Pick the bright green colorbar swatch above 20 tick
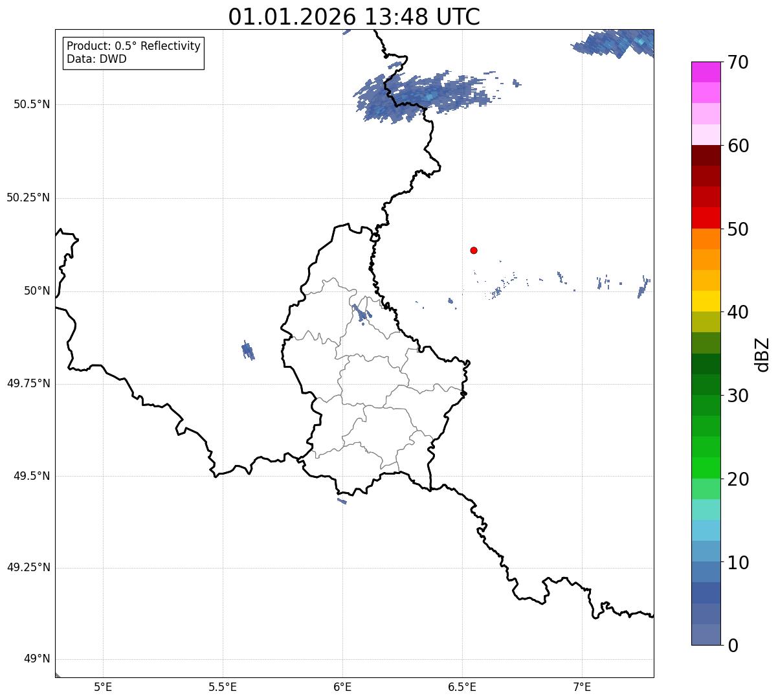 pos(706,468)
